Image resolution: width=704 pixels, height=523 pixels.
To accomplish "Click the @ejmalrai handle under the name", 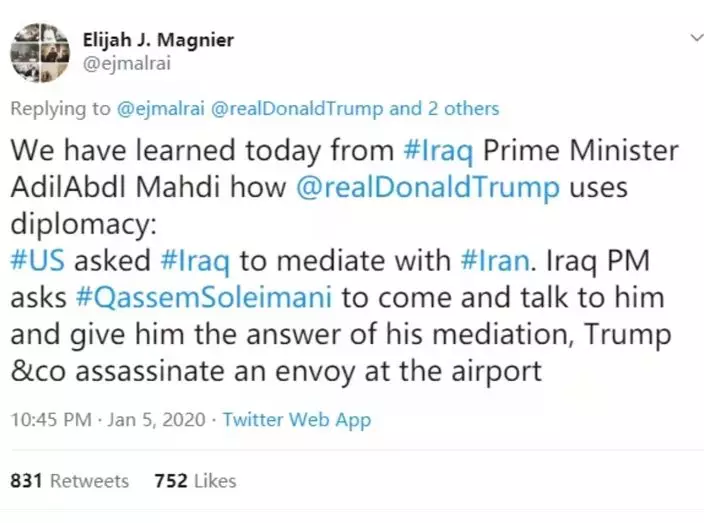I will 122,63.
